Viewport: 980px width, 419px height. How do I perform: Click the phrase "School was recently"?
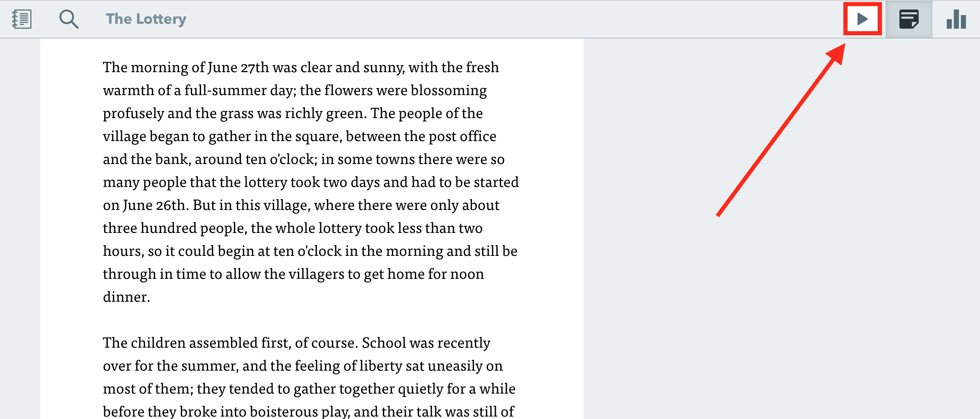426,343
